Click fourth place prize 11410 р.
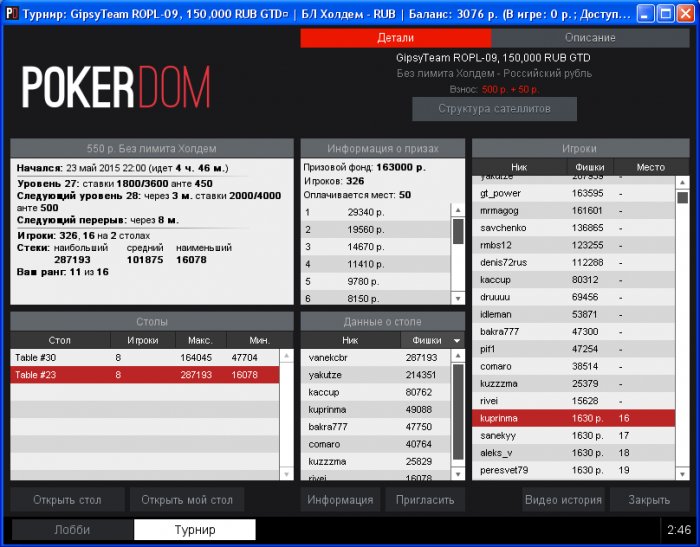The height and width of the screenshot is (547, 700). tap(376, 264)
